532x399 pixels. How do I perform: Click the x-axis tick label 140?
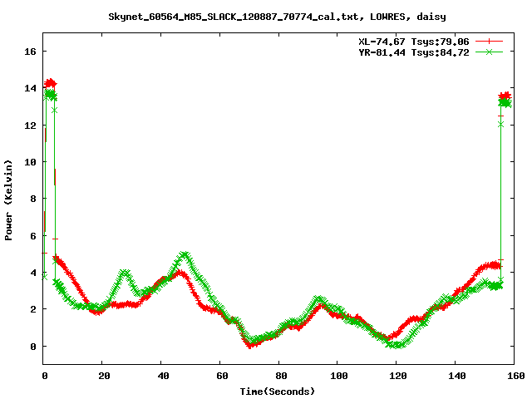[x=456, y=376]
